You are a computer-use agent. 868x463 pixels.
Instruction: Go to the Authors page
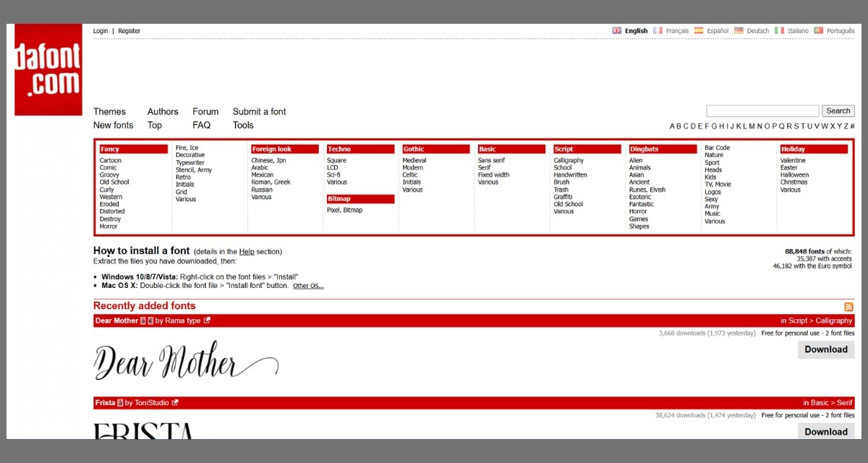163,111
